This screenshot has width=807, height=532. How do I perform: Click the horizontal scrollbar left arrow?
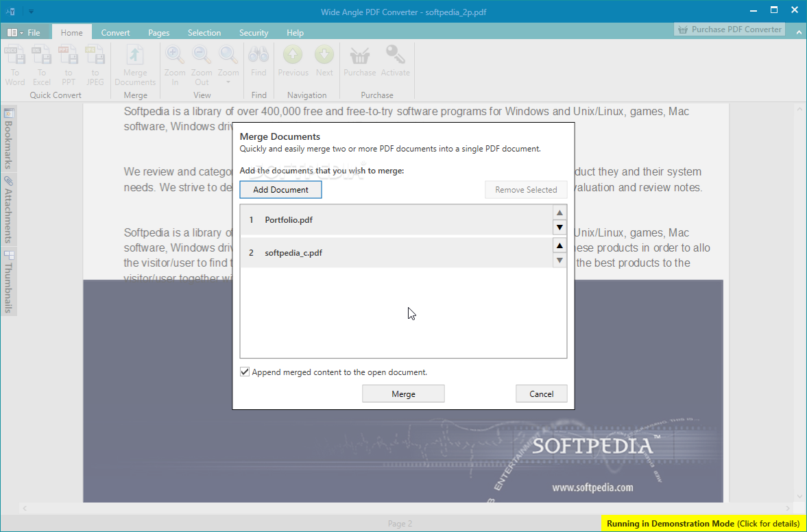tap(24, 508)
